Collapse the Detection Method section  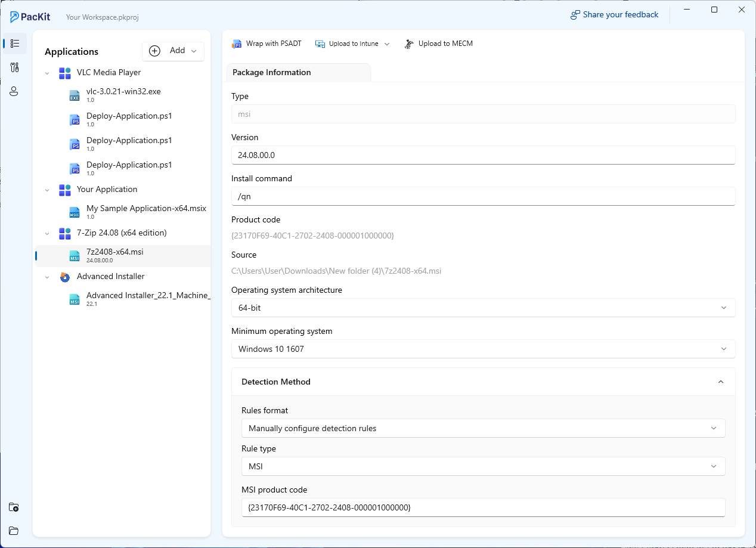pos(721,382)
